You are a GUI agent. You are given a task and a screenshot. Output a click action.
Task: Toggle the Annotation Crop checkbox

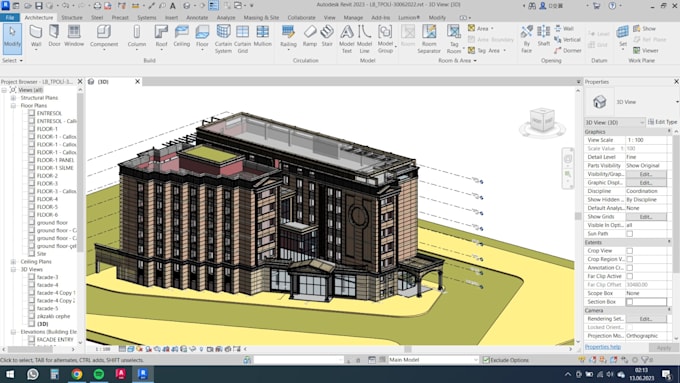tap(629, 268)
